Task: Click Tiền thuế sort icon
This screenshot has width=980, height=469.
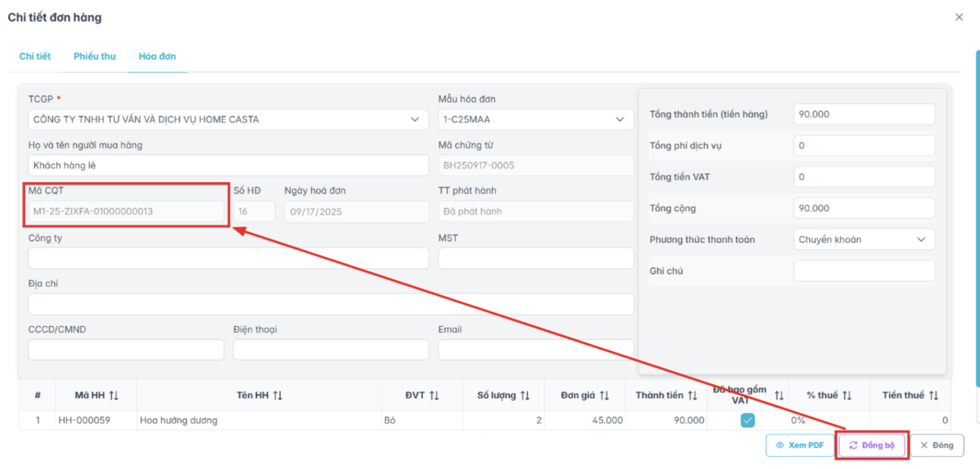Action: (934, 395)
